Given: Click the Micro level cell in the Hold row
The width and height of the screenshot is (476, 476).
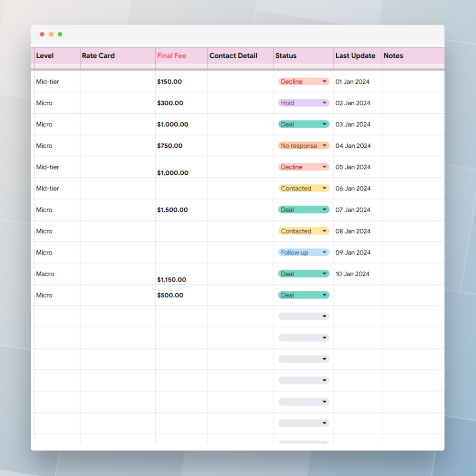Looking at the screenshot, I should (x=57, y=103).
